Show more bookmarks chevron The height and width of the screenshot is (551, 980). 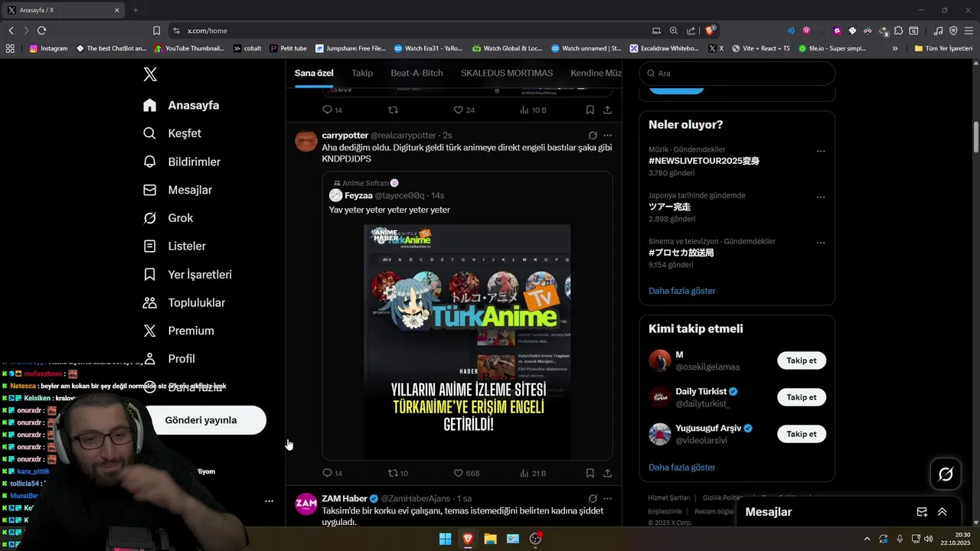point(895,48)
